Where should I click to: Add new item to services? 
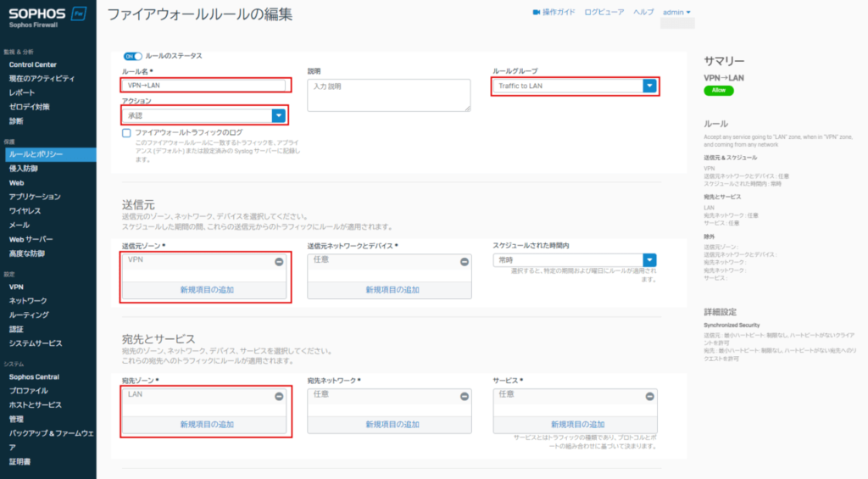577,424
